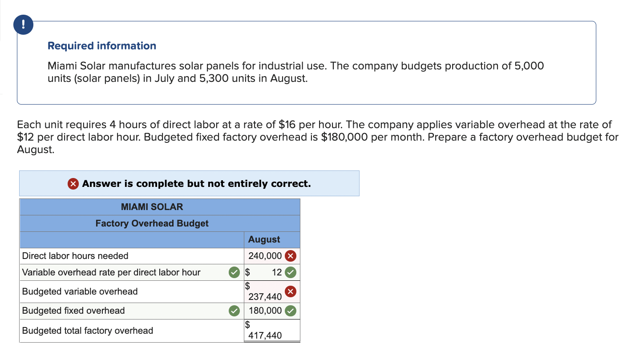Click red X icon next to 240,000

(x=290, y=256)
